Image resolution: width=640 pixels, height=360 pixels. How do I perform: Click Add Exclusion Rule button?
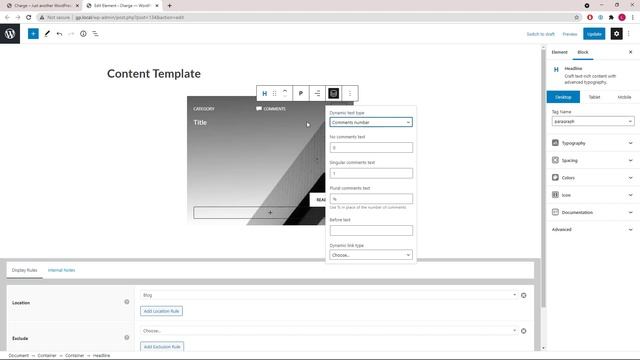pyautogui.click(x=162, y=347)
